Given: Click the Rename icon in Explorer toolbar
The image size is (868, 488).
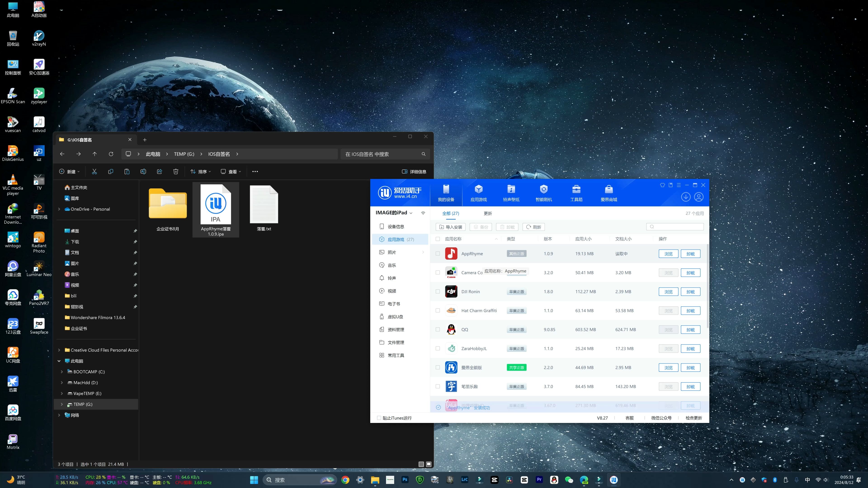Looking at the screenshot, I should [x=143, y=172].
